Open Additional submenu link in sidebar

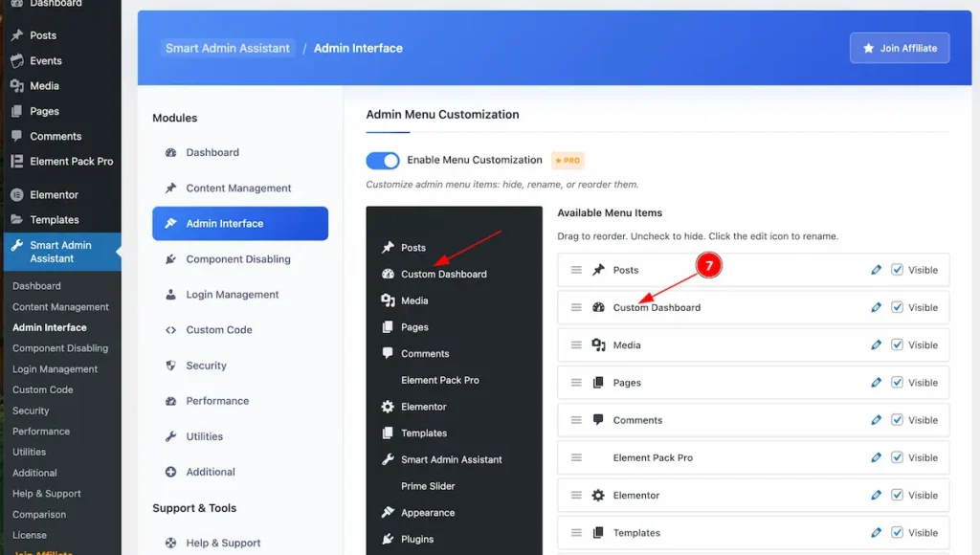[x=34, y=473]
